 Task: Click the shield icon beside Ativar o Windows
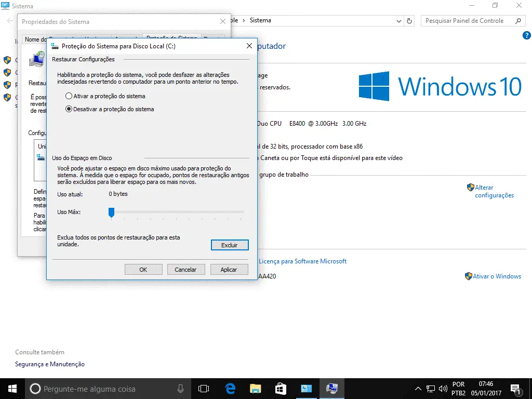(469, 276)
